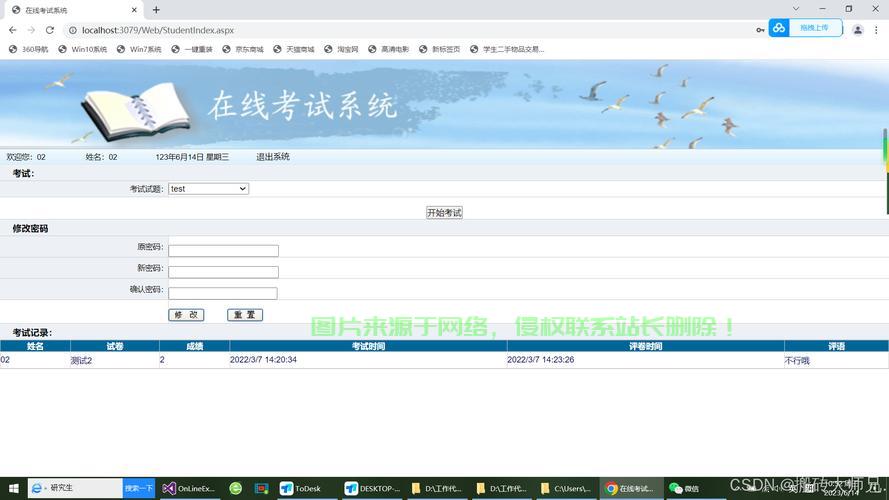Viewport: 889px width, 500px height.
Task: Open the first D:\工作代 folder taskbar item
Action: click(437, 488)
